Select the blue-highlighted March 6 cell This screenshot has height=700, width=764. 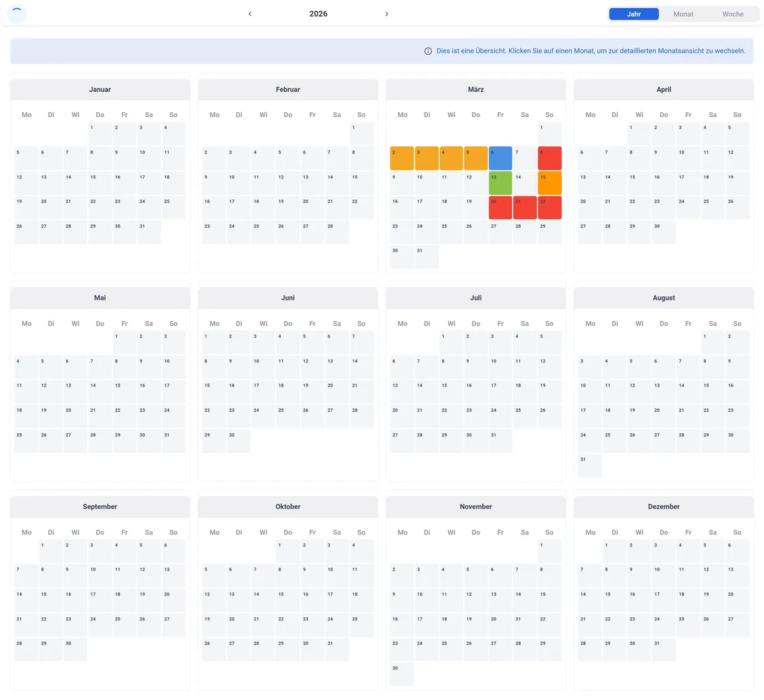tap(500, 158)
